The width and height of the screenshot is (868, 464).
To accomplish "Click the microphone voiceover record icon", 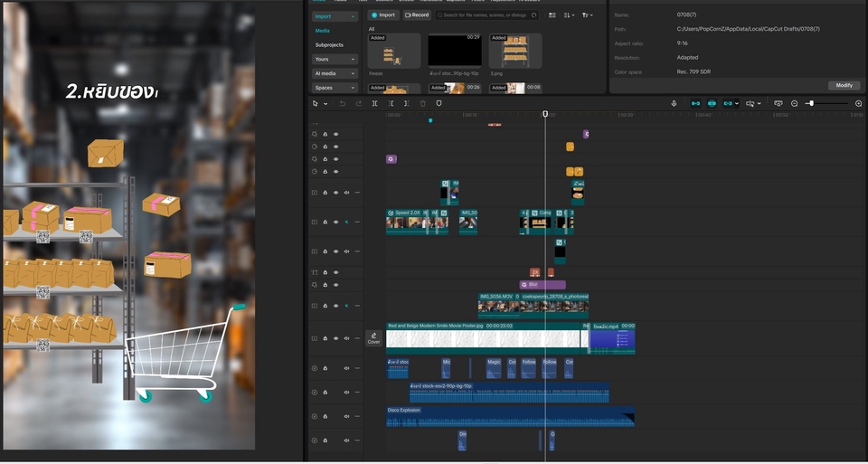I will coord(674,104).
